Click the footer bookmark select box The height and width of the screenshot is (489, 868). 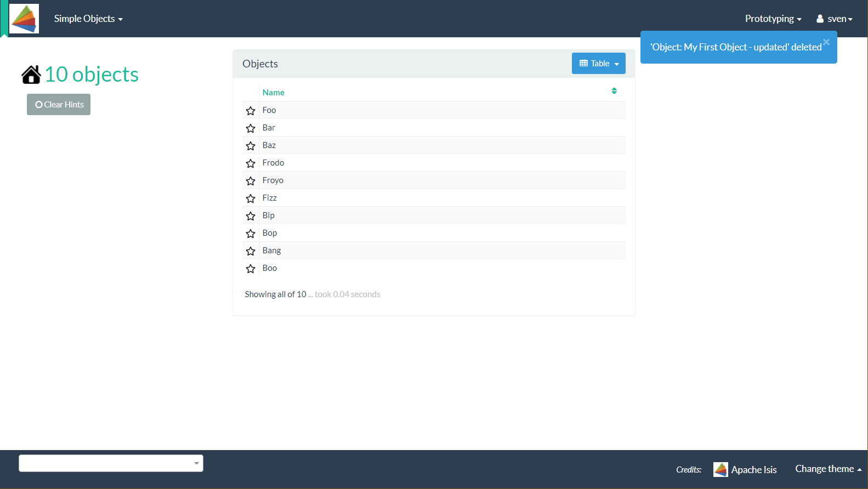(x=111, y=463)
